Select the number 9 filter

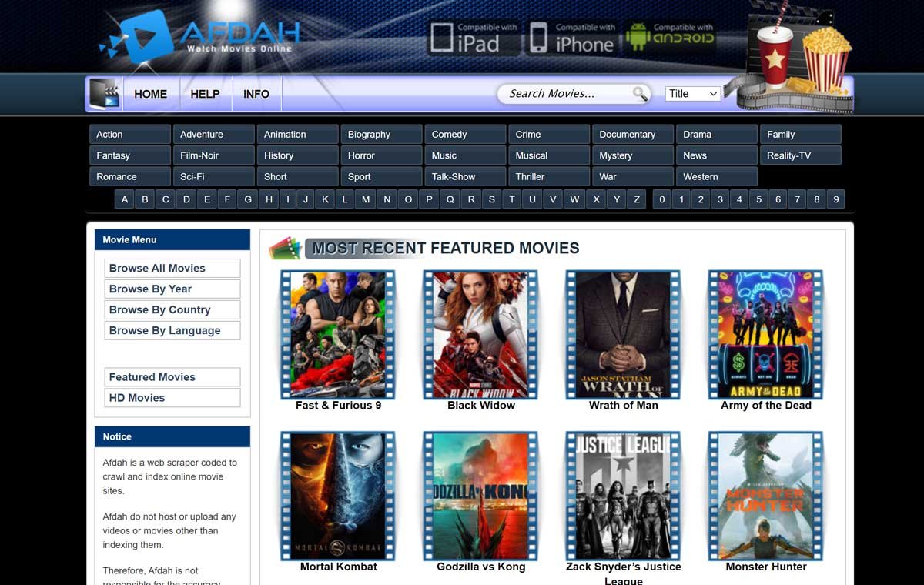[x=835, y=199]
